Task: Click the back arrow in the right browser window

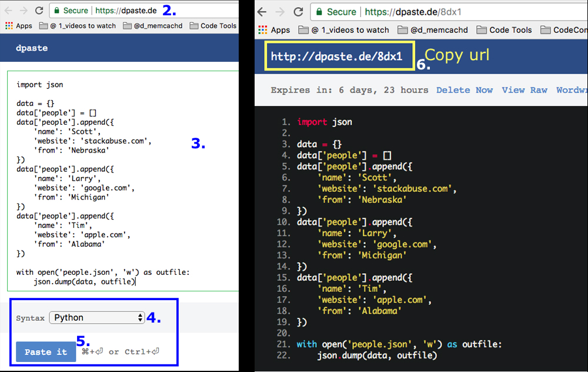Action: [261, 10]
